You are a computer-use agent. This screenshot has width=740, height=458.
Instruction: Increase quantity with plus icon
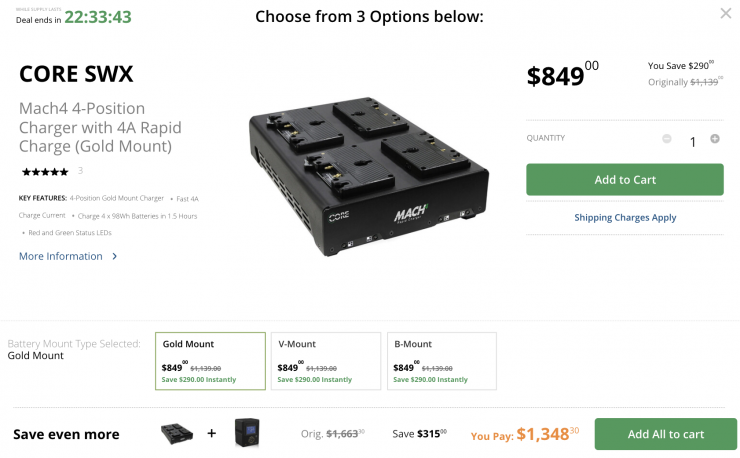714,139
